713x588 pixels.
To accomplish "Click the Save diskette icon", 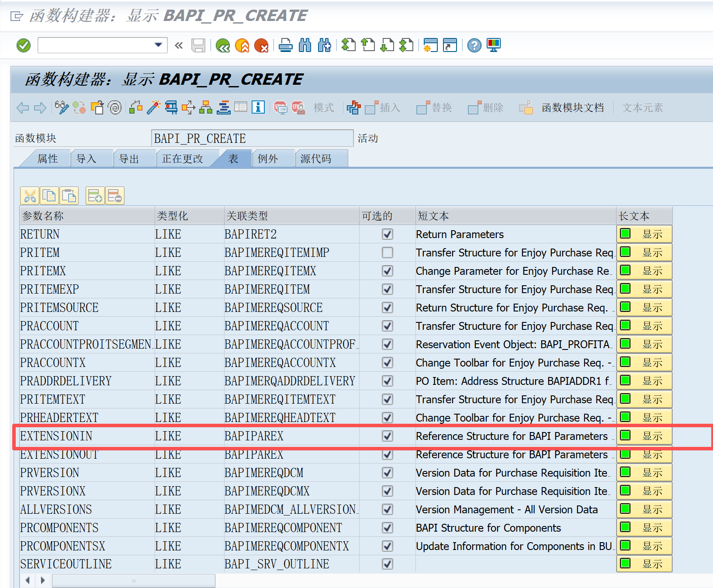I will tap(198, 45).
